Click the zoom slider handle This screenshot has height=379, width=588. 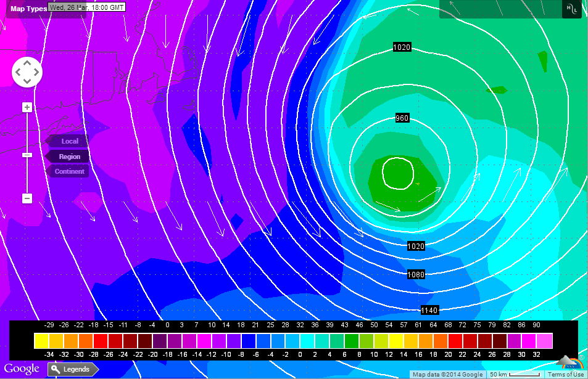point(27,155)
